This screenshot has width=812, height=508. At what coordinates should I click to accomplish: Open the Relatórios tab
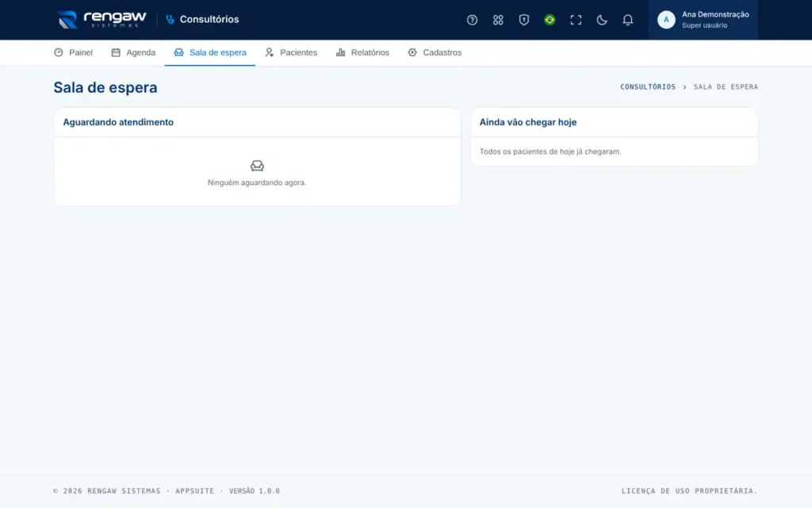362,52
